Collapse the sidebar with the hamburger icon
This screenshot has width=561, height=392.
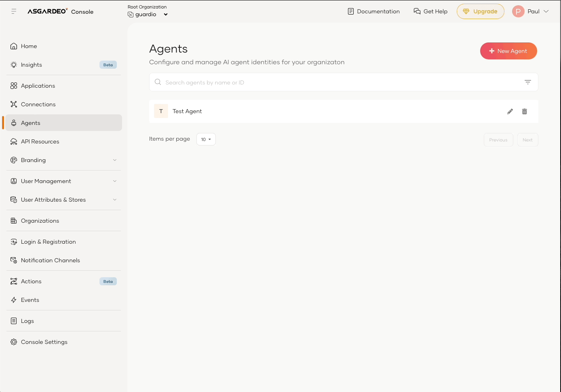14,11
